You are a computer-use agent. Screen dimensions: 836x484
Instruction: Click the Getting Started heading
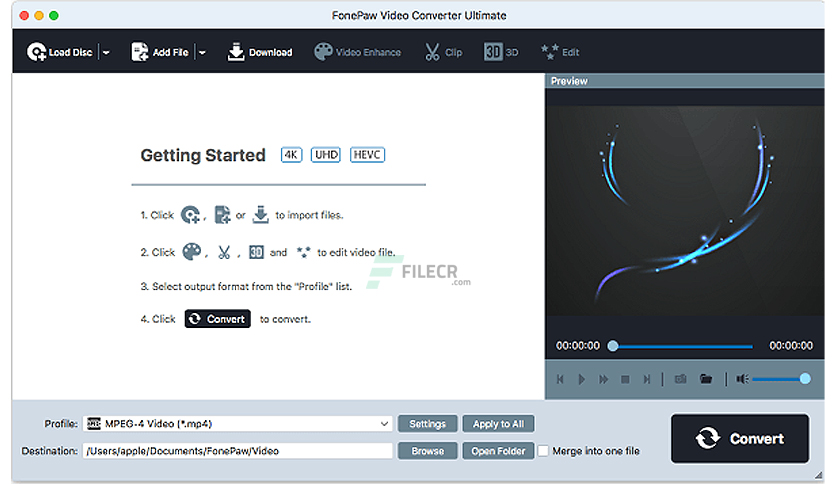pos(203,155)
